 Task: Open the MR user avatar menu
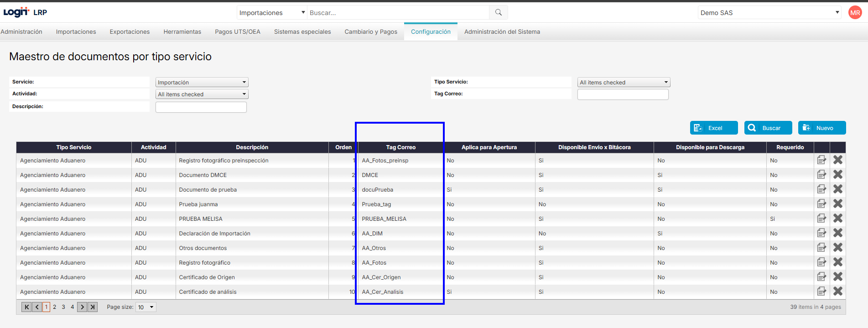click(855, 13)
